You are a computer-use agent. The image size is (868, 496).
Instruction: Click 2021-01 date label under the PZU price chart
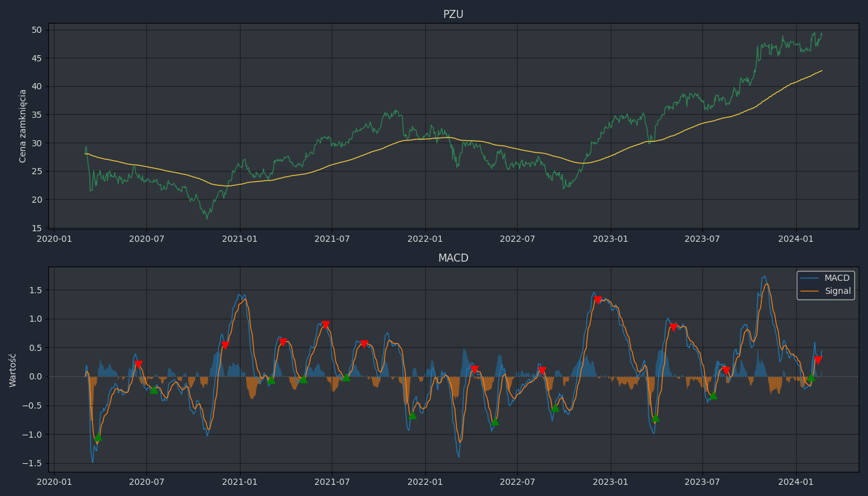pos(240,239)
